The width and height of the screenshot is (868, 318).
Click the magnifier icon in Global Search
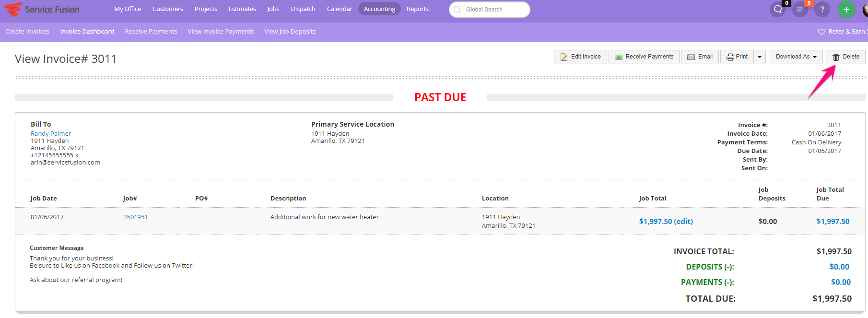point(457,10)
